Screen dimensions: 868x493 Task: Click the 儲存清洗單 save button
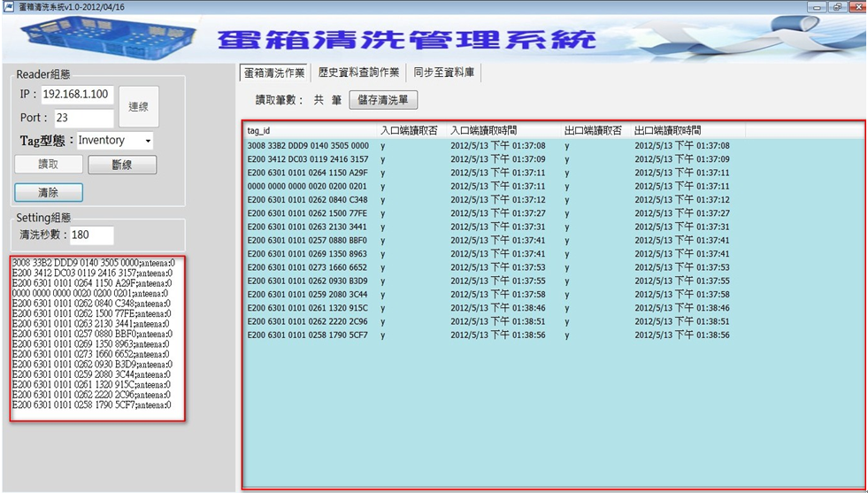tap(383, 100)
